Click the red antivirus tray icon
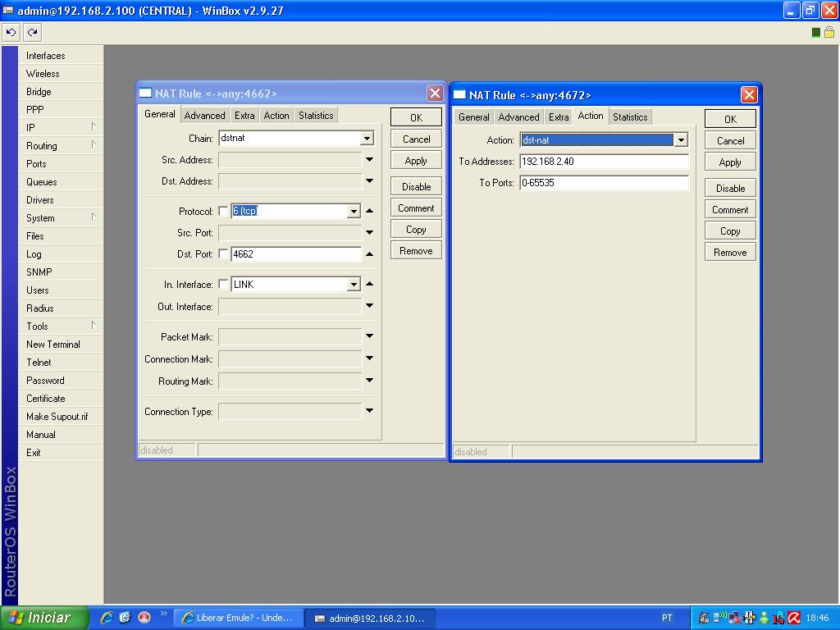The height and width of the screenshot is (630, 840). coord(794,619)
